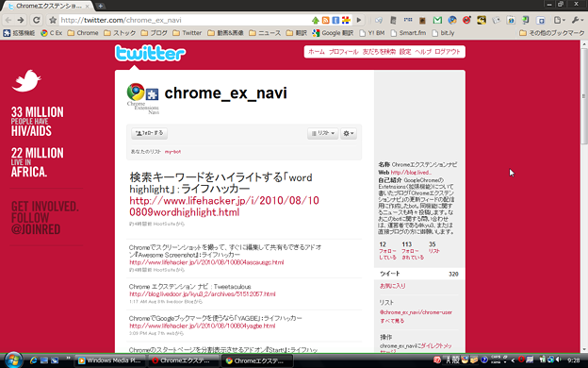Click the green up-arrow icon in address bar
Screen dimensions: 588x368
pos(316,20)
